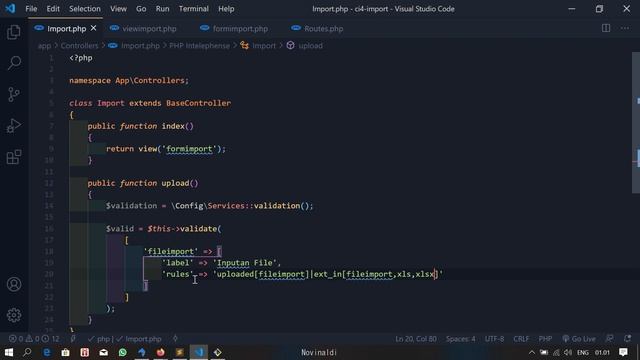Click the 'upload' method breadcrumb

click(x=310, y=46)
